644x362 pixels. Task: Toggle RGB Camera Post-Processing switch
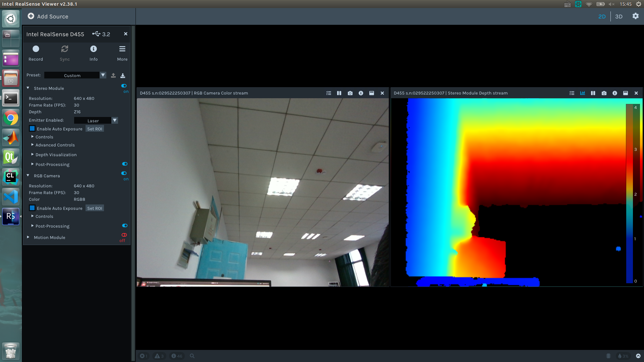point(125,226)
